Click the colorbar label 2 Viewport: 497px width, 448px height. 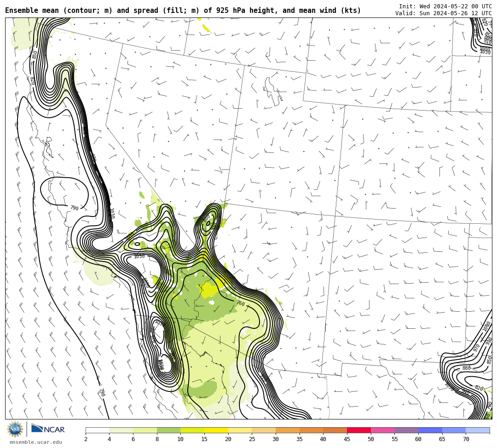[x=86, y=439]
